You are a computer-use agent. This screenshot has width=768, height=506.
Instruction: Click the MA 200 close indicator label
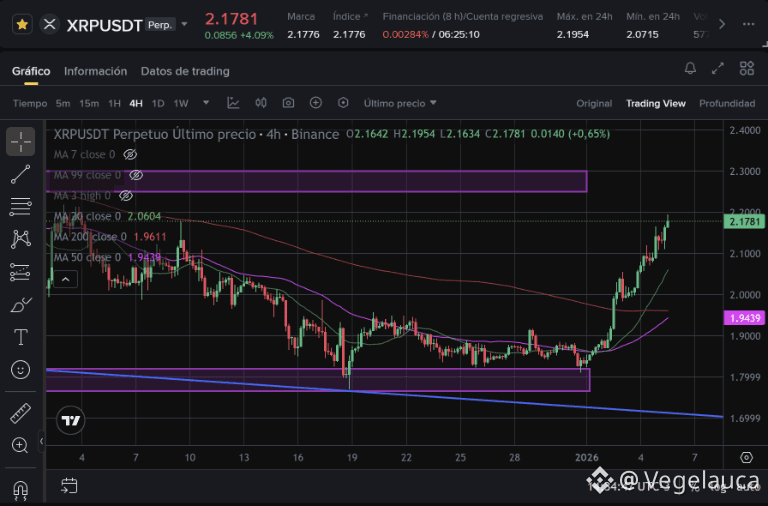pyautogui.click(x=90, y=237)
